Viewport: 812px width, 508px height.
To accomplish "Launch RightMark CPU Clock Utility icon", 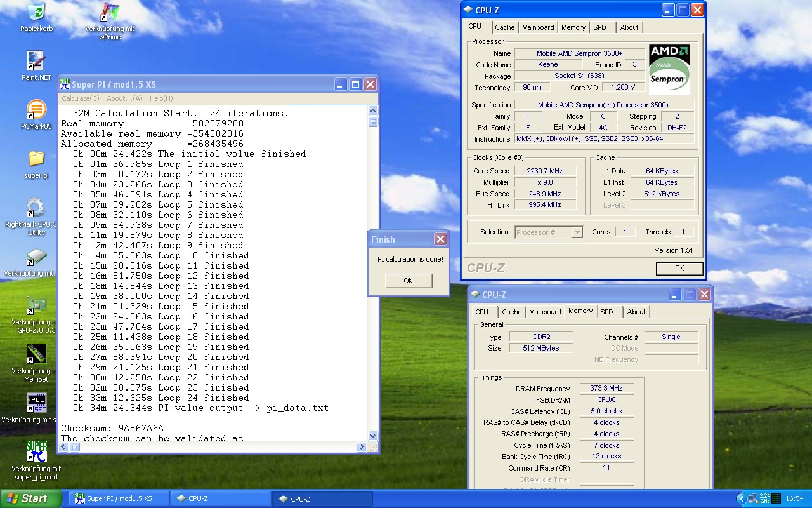I will pos(36,207).
